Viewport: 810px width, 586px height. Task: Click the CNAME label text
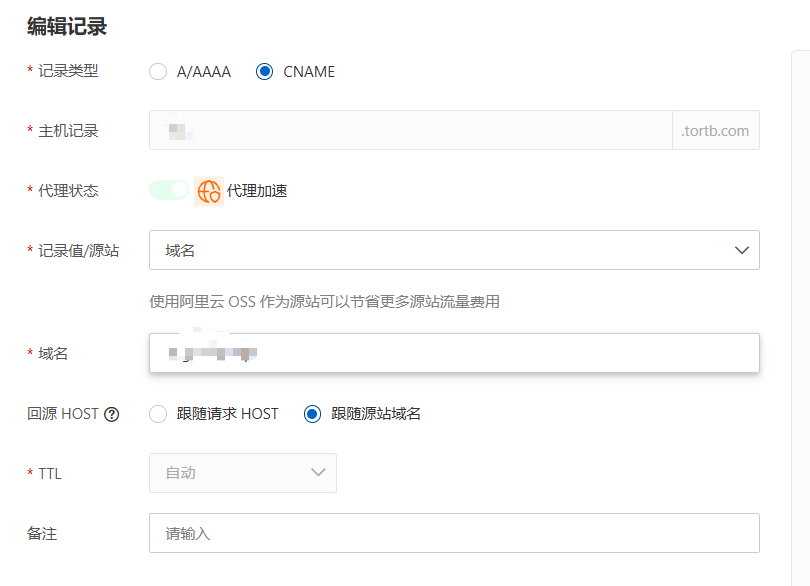[x=309, y=72]
